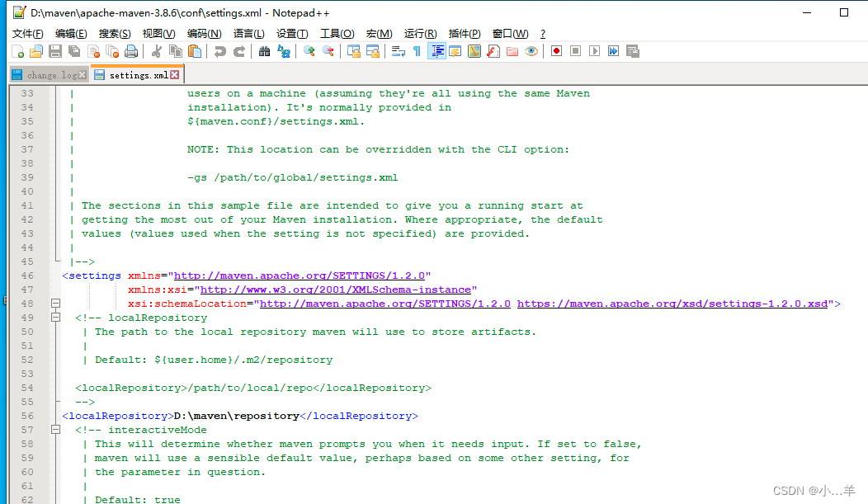This screenshot has height=504, width=868.
Task: Open the user defined language icon
Action: [x=455, y=51]
